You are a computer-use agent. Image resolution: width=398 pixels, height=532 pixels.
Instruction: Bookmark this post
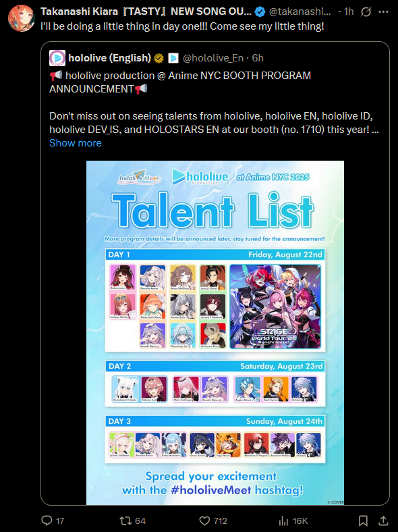point(363,521)
